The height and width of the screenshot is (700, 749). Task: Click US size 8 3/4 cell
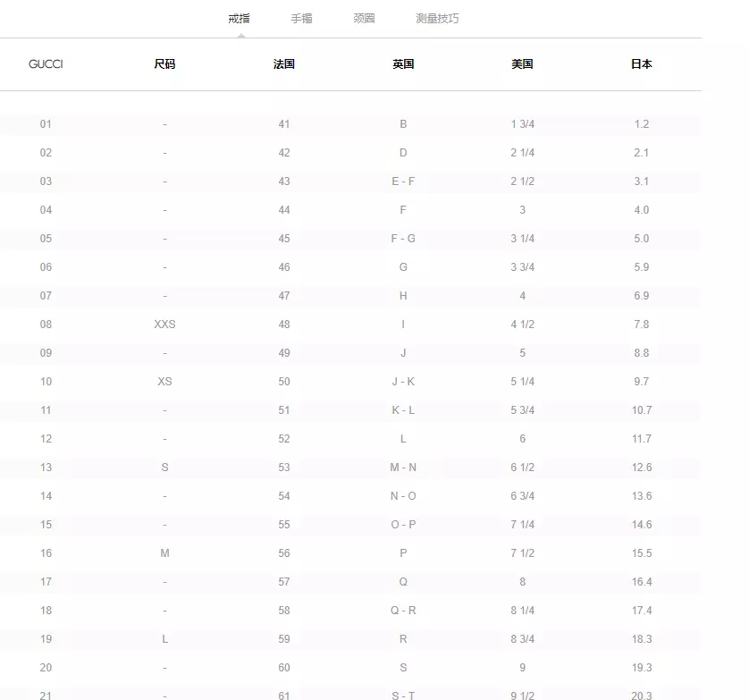[x=523, y=639]
